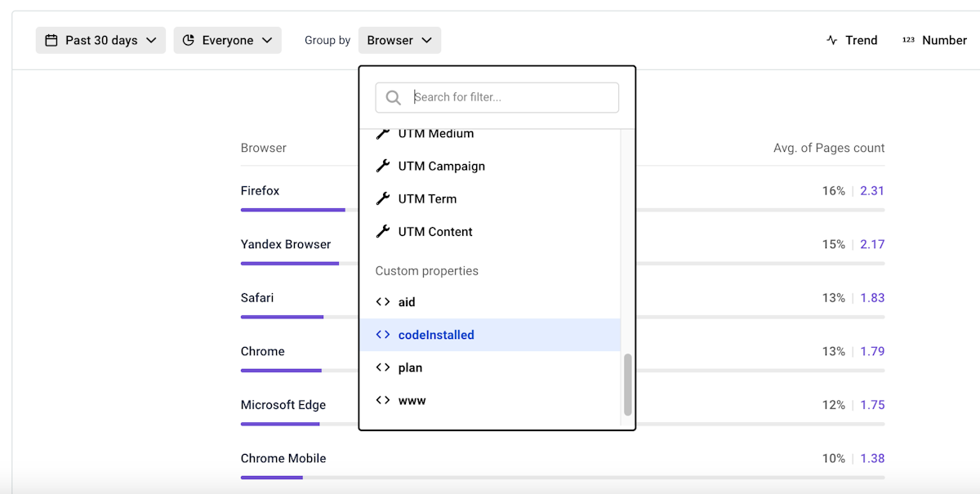Switch to Number view
Viewport: 980px width, 494px height.
coord(934,40)
